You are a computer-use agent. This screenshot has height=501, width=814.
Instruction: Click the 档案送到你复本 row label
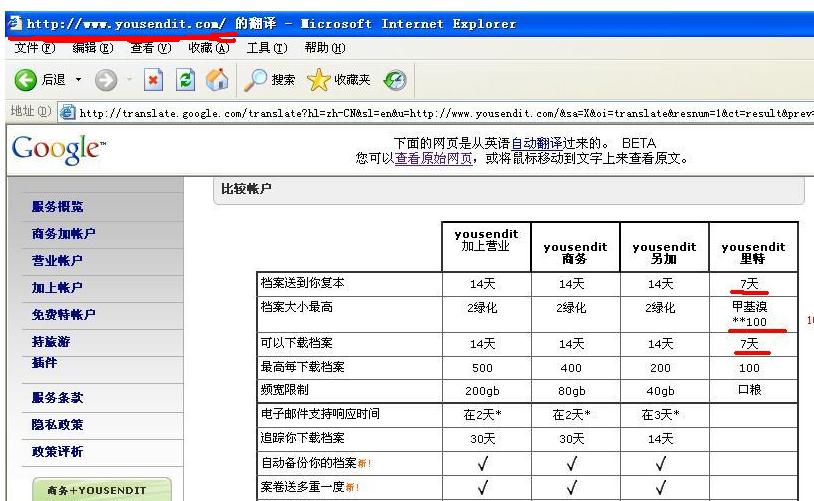point(302,283)
